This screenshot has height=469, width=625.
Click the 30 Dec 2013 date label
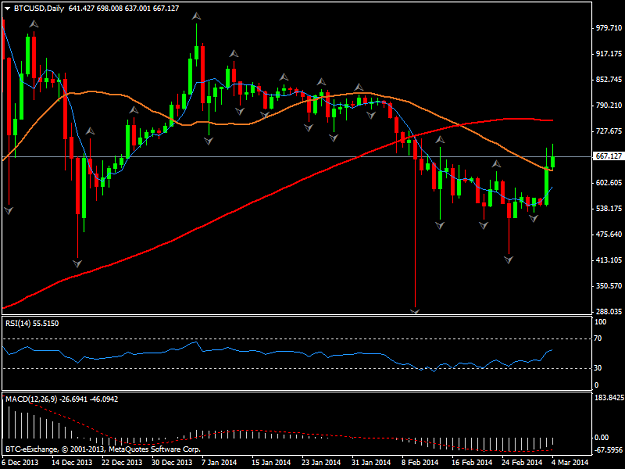pyautogui.click(x=172, y=462)
